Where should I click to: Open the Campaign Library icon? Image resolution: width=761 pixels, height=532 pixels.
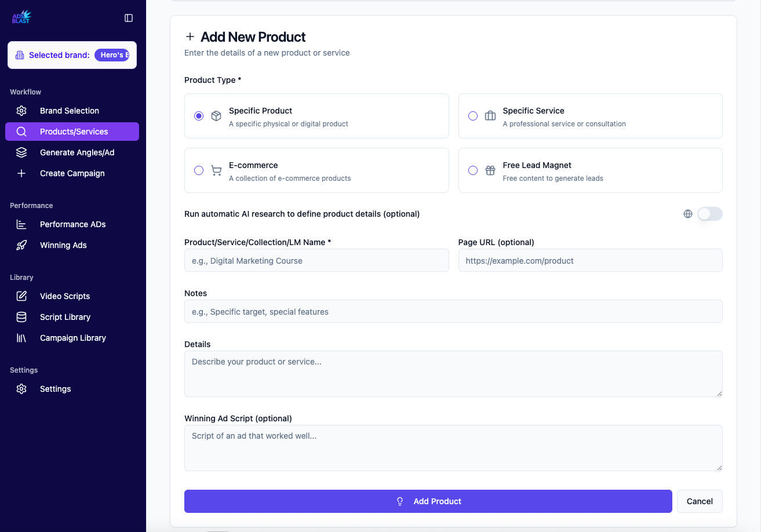pos(21,338)
